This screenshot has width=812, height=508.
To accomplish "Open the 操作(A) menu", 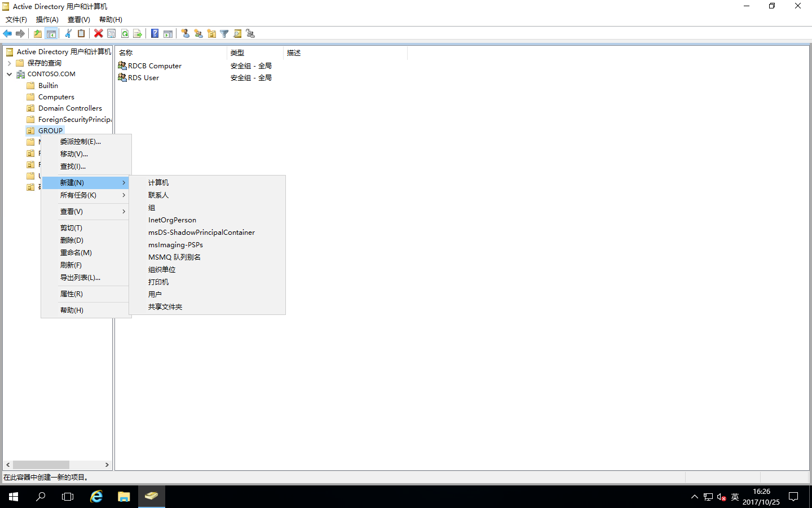I will pyautogui.click(x=47, y=20).
